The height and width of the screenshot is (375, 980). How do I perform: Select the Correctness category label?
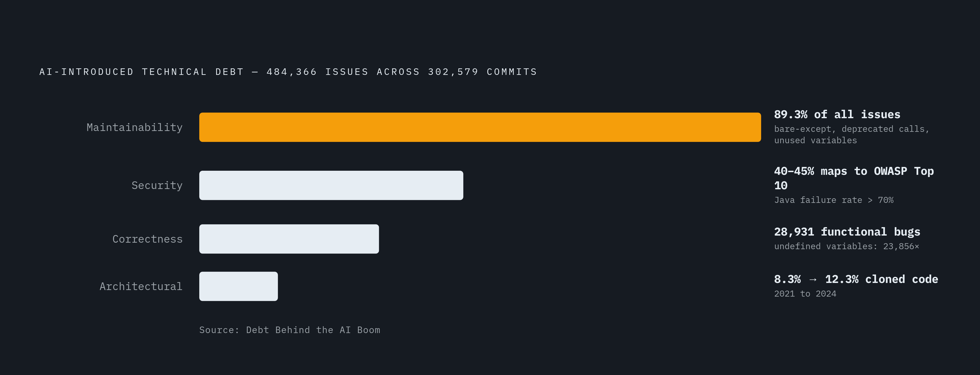(x=148, y=239)
